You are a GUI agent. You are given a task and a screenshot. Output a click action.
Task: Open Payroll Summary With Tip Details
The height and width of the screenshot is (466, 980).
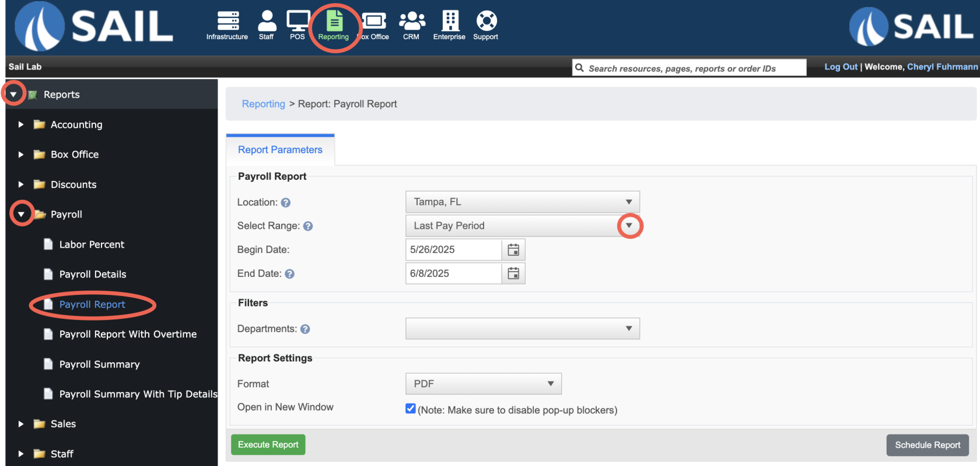(138, 394)
